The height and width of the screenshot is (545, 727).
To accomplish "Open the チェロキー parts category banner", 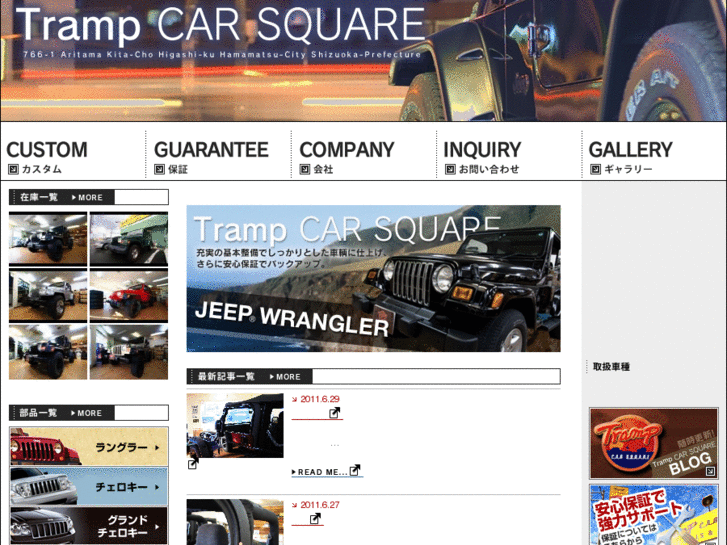I will pos(89,486).
